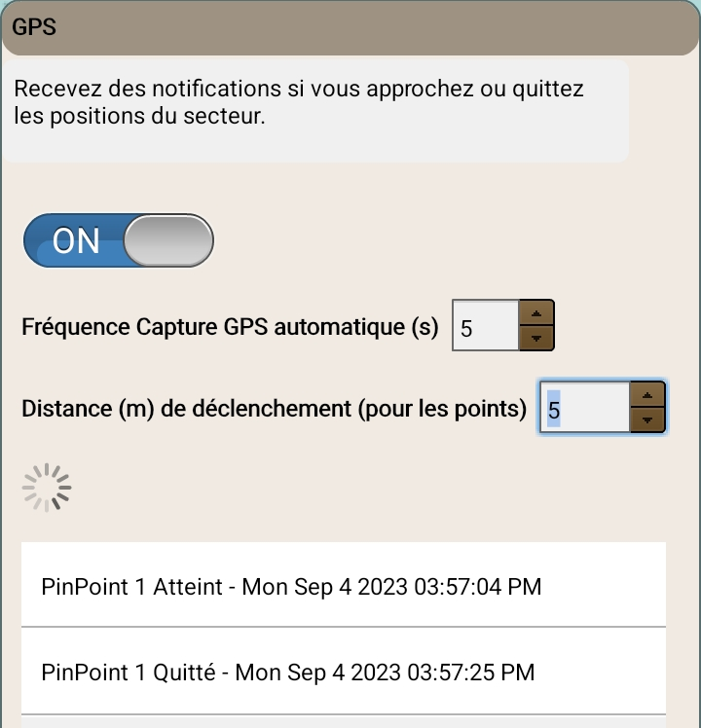Increase the GPS capture frequency with the up arrow

click(x=537, y=313)
